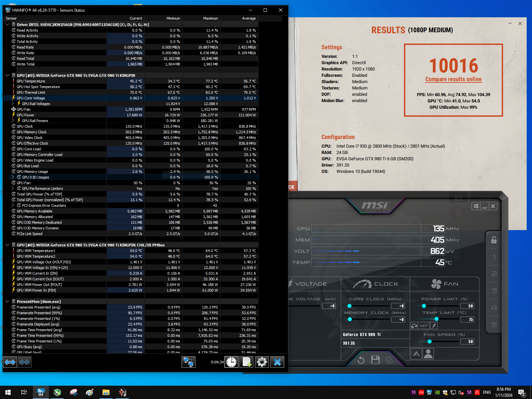Open Windows Security tray icon
Image resolution: width=532 pixels, height=399 pixels.
pos(445,392)
